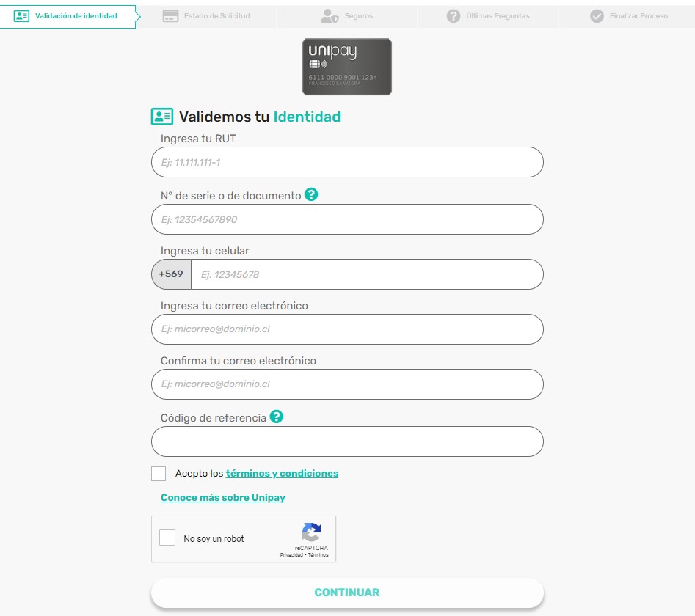Click the ID card icon in Validación step

click(x=21, y=16)
